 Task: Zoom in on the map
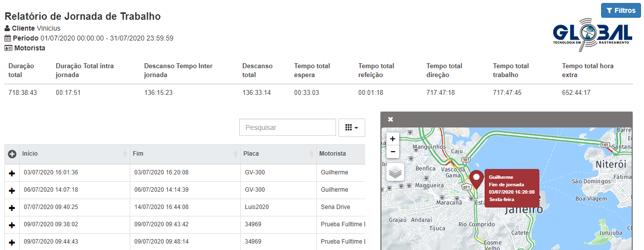coord(393,139)
